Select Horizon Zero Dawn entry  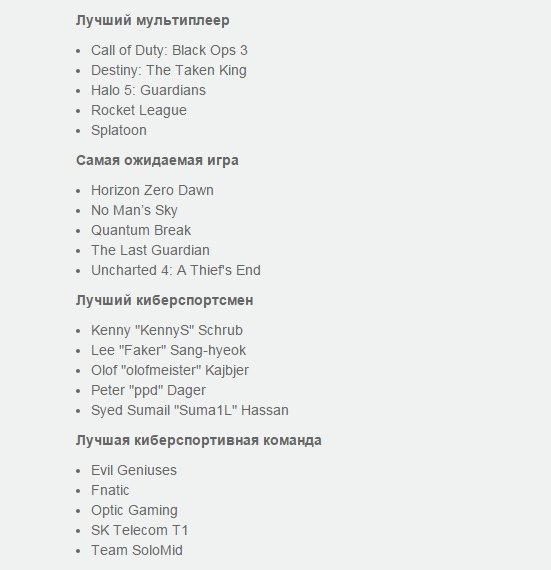coord(152,190)
